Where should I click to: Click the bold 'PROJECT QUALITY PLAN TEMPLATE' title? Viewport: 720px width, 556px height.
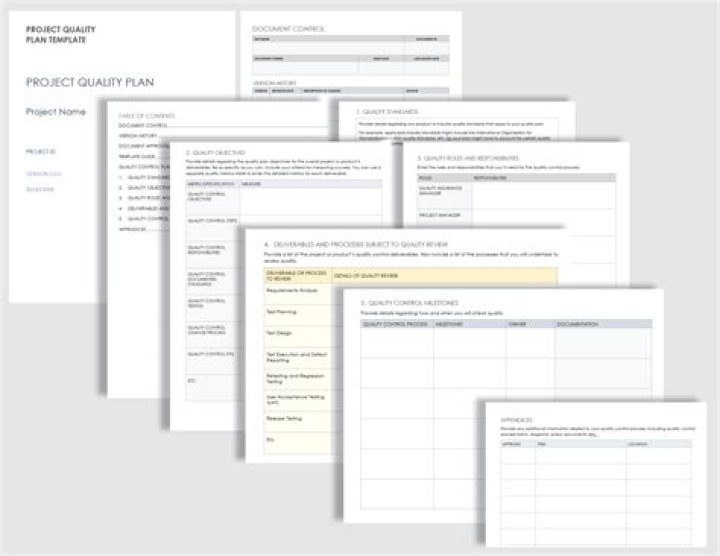pos(61,34)
